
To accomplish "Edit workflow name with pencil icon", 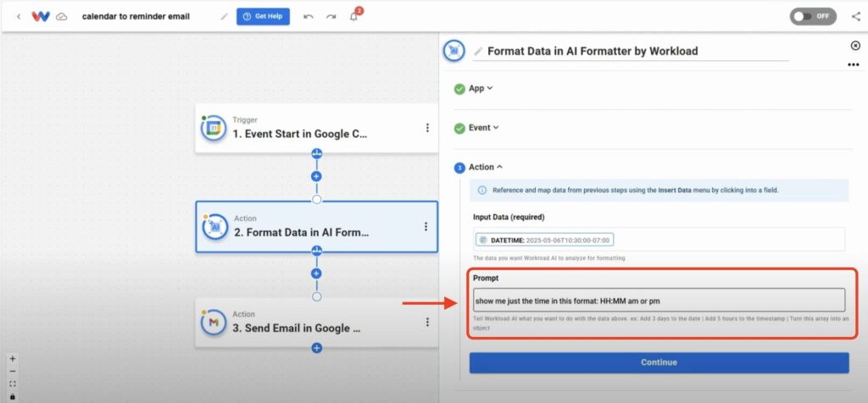I will [x=224, y=17].
